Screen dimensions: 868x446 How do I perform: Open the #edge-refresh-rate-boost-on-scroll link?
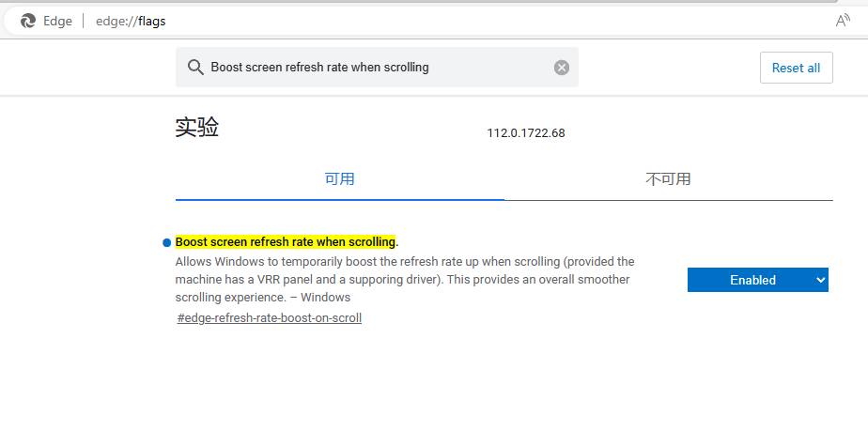pyautogui.click(x=269, y=318)
